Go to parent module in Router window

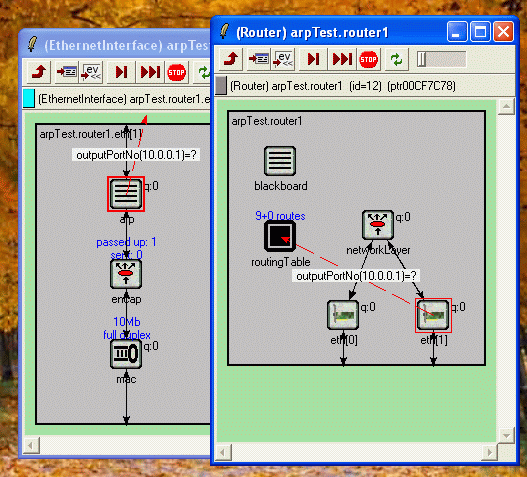(x=231, y=59)
